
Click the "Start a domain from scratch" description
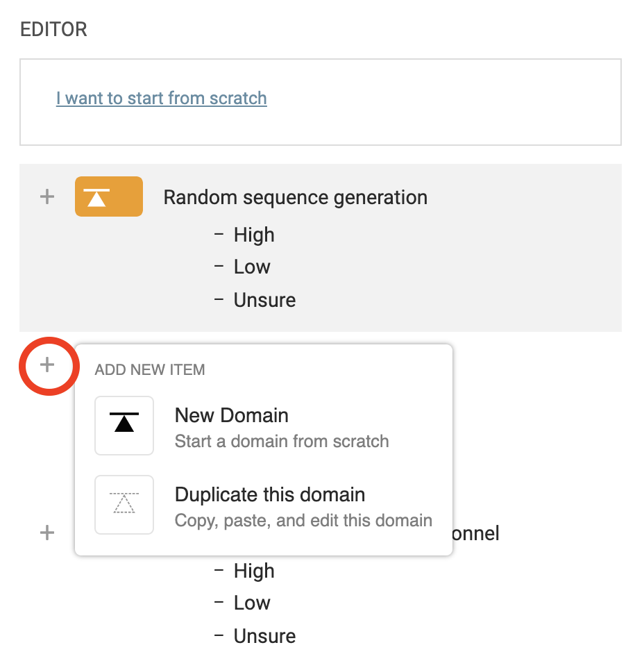[282, 442]
